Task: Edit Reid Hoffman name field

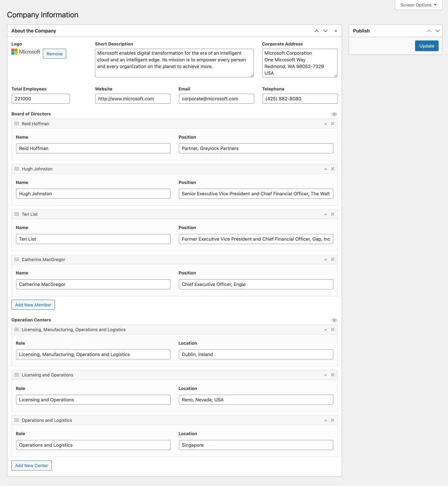Action: click(x=93, y=149)
